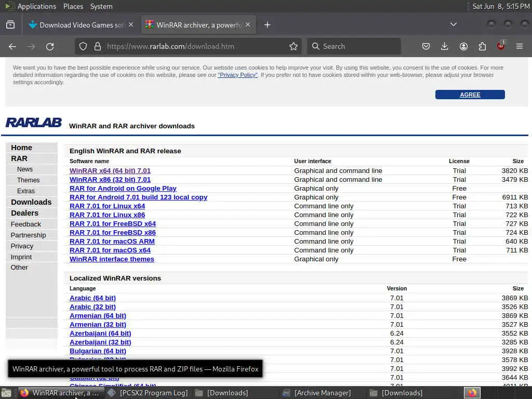Download Armenian (32 bit) version
Image resolution: width=532 pixels, height=399 pixels.
pos(98,324)
